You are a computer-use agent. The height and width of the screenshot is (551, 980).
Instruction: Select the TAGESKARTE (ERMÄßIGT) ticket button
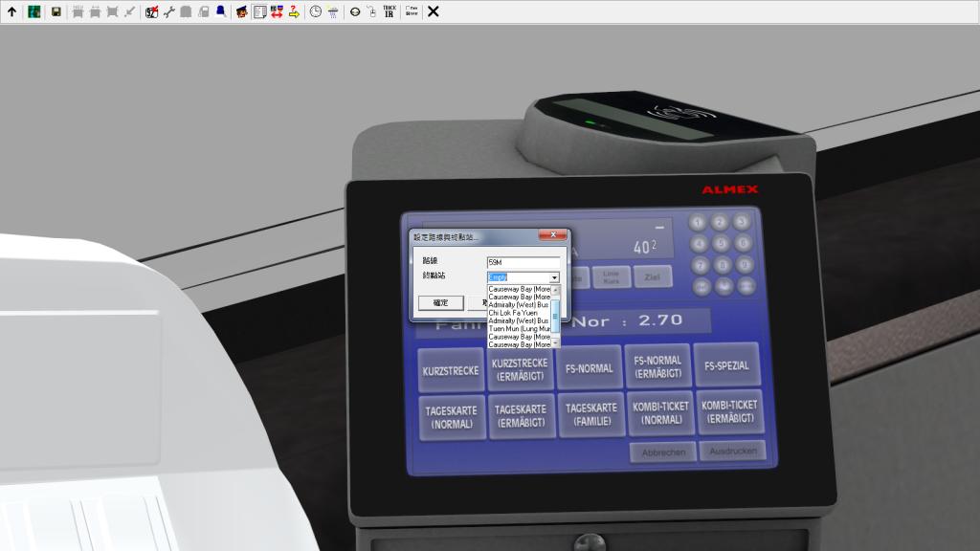coord(522,415)
